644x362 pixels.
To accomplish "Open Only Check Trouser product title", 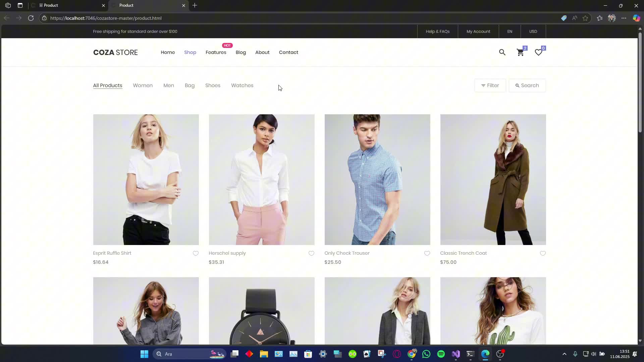I will 347,253.
